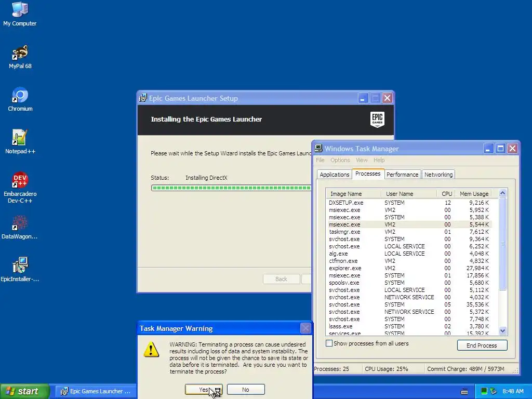Select msiexec.exe using 17,856 K memory

pos(409,275)
